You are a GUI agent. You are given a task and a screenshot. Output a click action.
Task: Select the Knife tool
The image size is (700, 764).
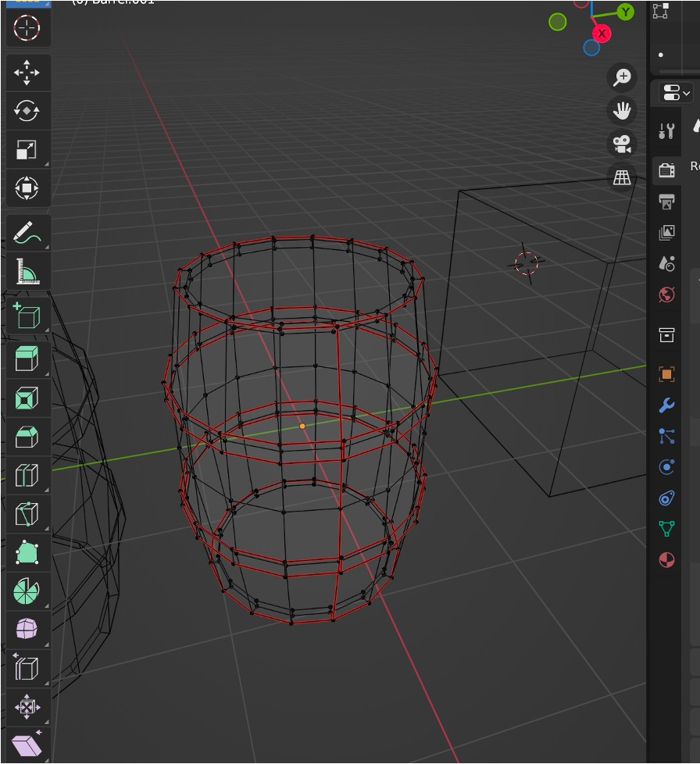click(x=28, y=515)
